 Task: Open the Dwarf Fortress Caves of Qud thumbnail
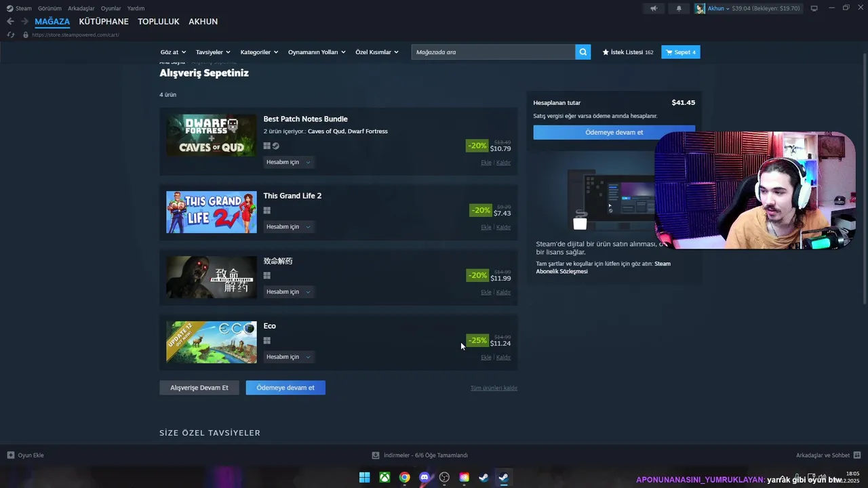pyautogui.click(x=212, y=136)
